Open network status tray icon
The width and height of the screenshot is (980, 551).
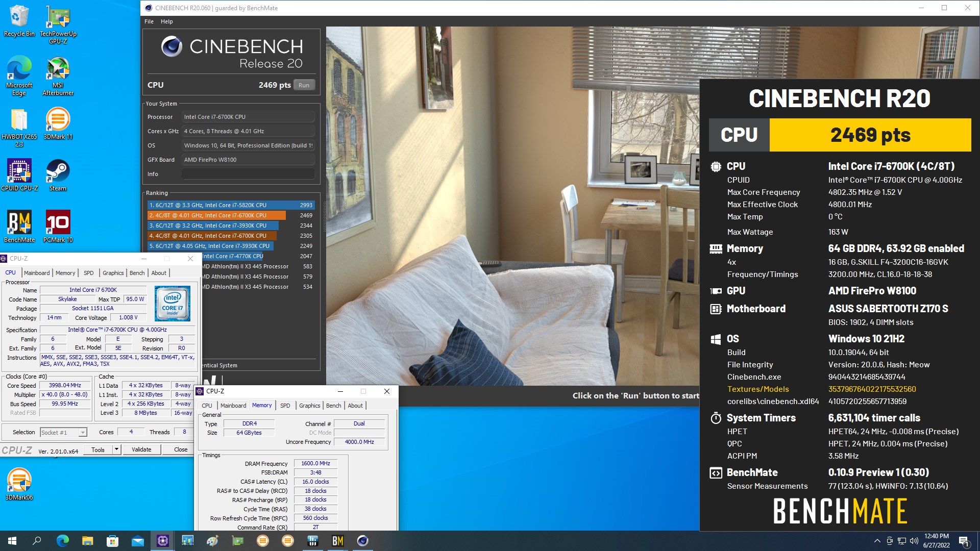coord(901,541)
